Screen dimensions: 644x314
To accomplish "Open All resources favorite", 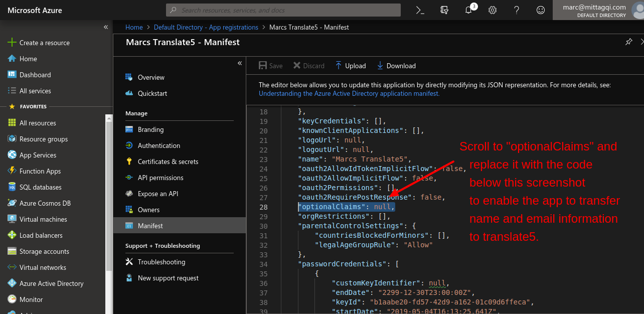I will [x=32, y=123].
